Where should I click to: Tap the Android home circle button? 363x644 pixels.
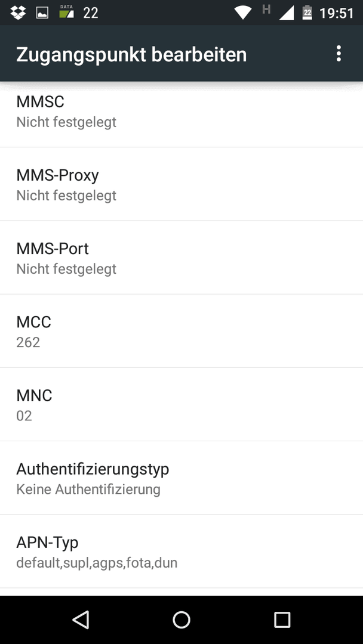click(181, 620)
